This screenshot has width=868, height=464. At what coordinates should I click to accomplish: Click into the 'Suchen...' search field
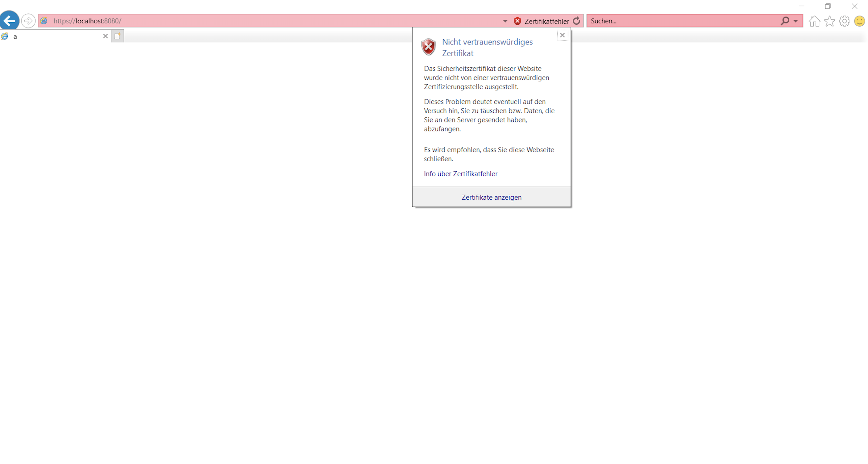[x=682, y=21]
